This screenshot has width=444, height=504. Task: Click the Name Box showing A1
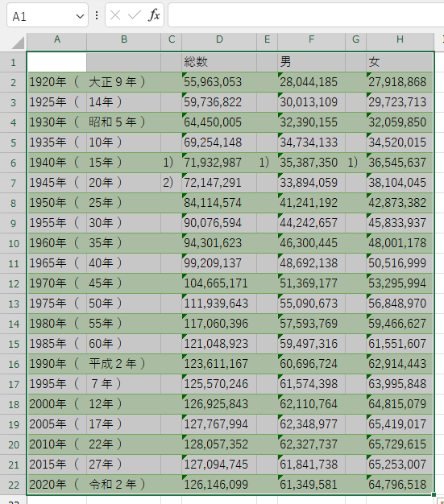click(48, 15)
